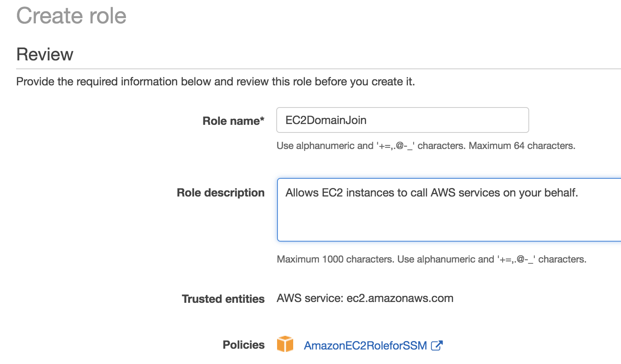Click the orange policy box icon

pyautogui.click(x=285, y=344)
